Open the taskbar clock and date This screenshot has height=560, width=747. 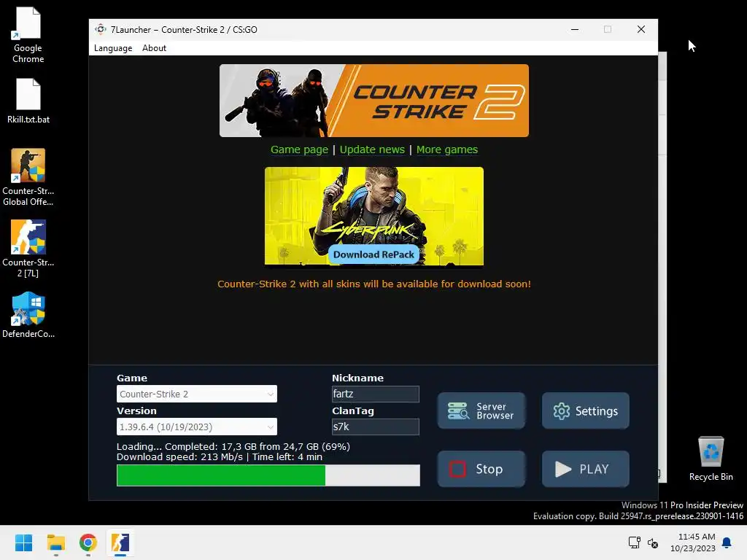coord(693,542)
